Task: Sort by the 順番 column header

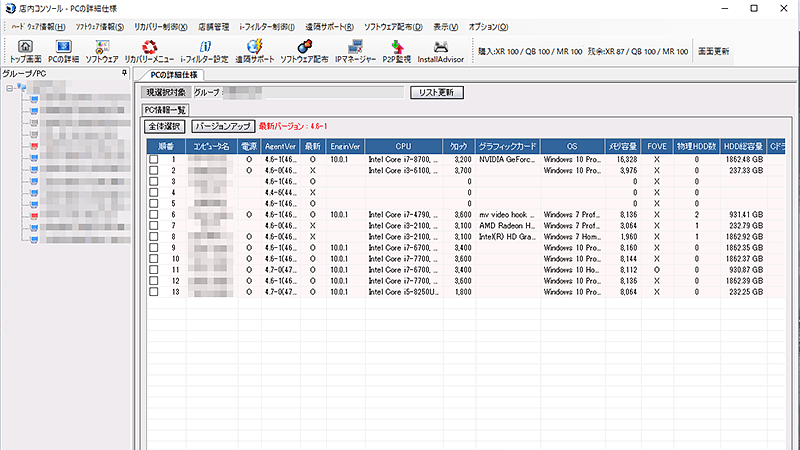Action: tap(166, 146)
